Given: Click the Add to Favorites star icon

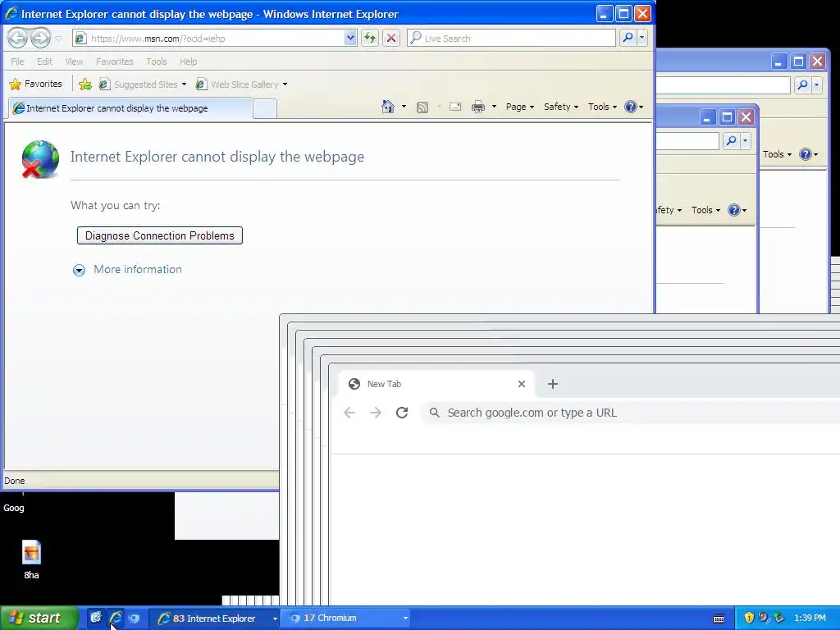Looking at the screenshot, I should click(x=84, y=84).
